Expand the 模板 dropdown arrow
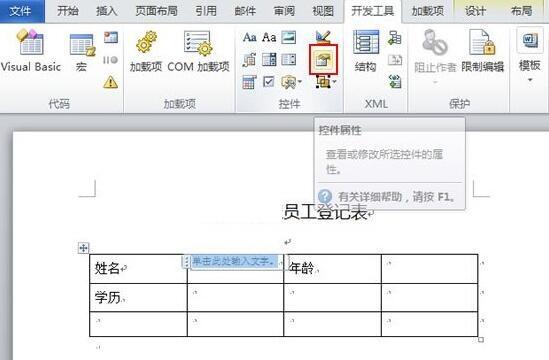 click(x=530, y=81)
